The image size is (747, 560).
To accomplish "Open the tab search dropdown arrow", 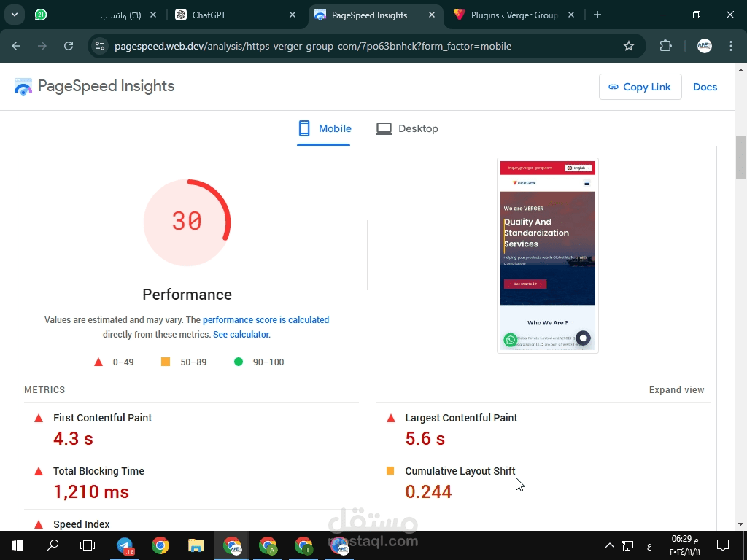I will coord(15,15).
